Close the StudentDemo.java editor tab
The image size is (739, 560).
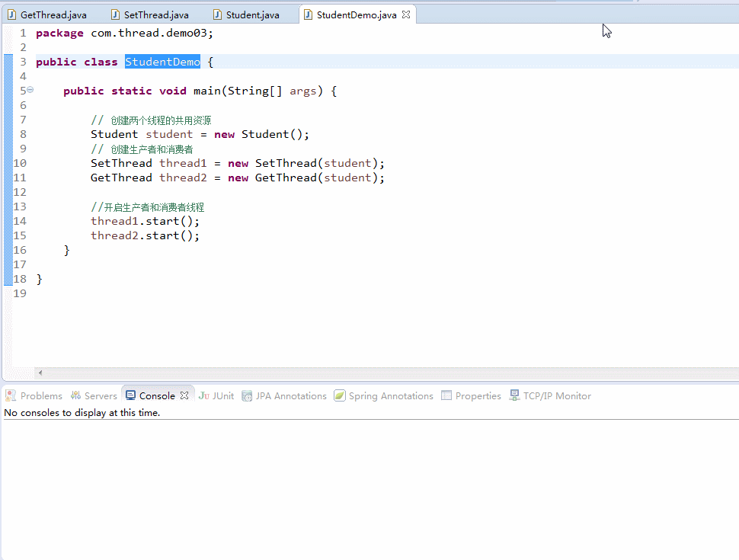point(406,14)
